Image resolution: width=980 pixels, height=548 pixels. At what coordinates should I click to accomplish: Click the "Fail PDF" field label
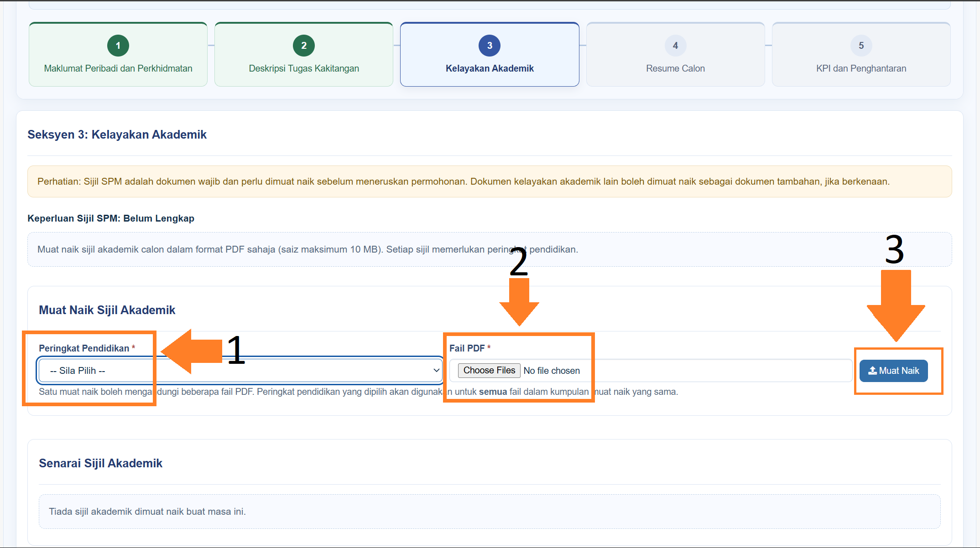pyautogui.click(x=470, y=348)
